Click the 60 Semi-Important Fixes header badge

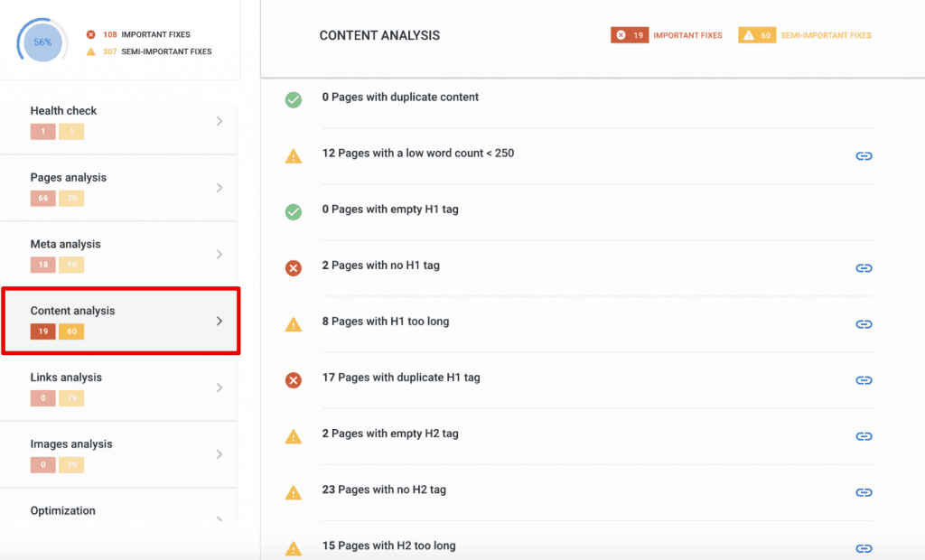tap(758, 35)
